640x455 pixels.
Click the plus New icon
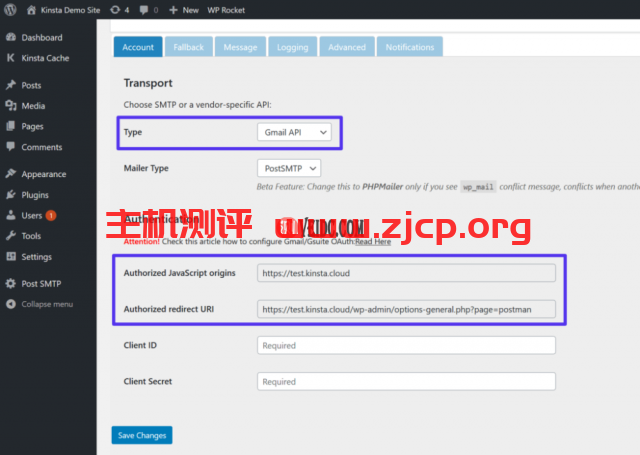(173, 10)
